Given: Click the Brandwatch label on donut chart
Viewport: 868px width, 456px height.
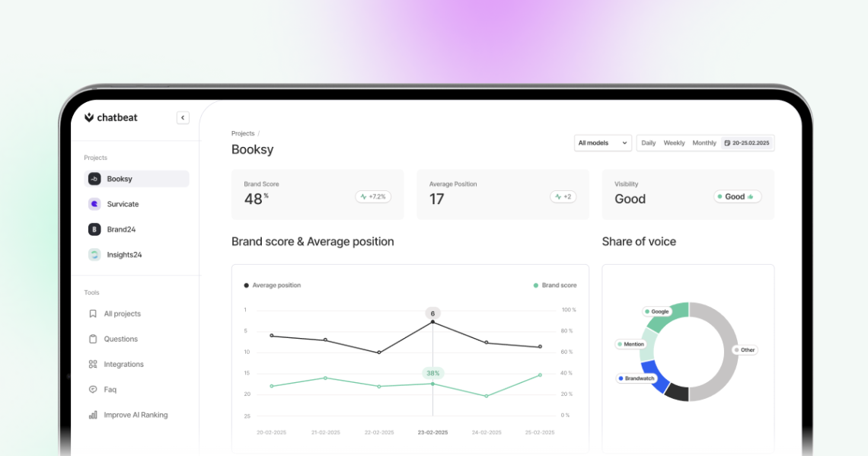Looking at the screenshot, I should (x=636, y=378).
